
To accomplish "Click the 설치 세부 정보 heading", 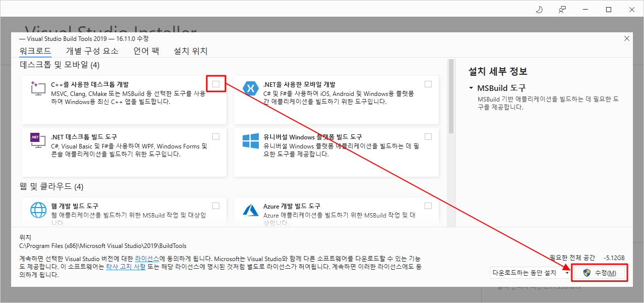I will click(x=498, y=71).
